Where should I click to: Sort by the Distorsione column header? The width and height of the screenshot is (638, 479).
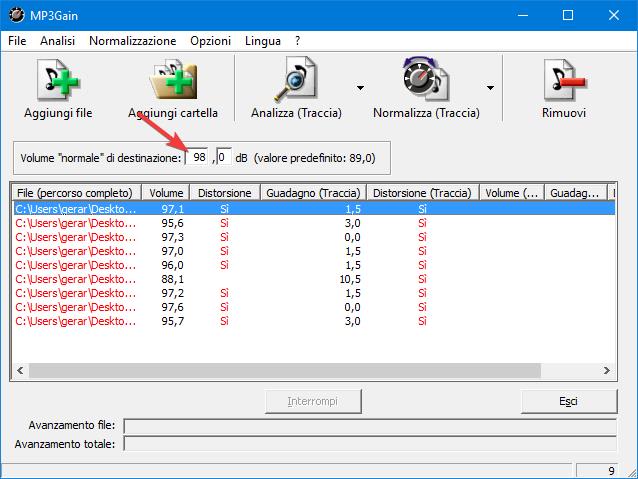click(225, 192)
